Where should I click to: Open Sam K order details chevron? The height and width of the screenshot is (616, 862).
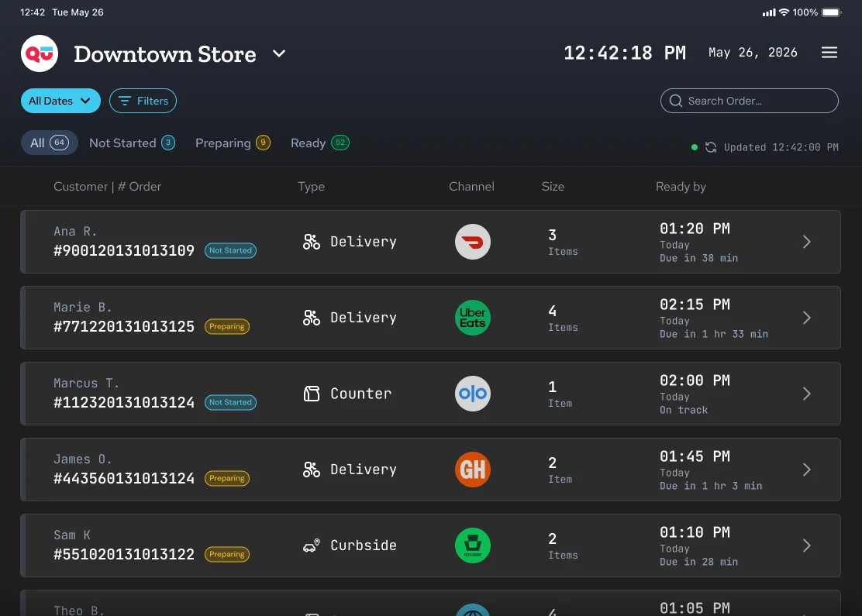[806, 545]
